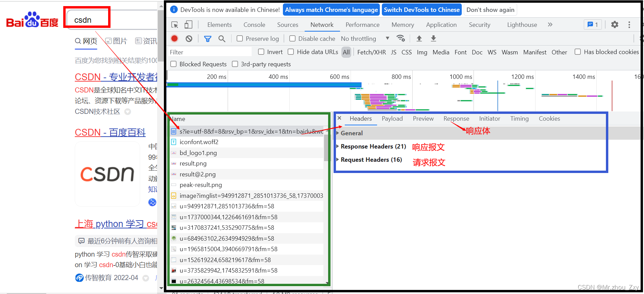Click the blue marker line in timeline
644x294 pixels.
(x=498, y=96)
